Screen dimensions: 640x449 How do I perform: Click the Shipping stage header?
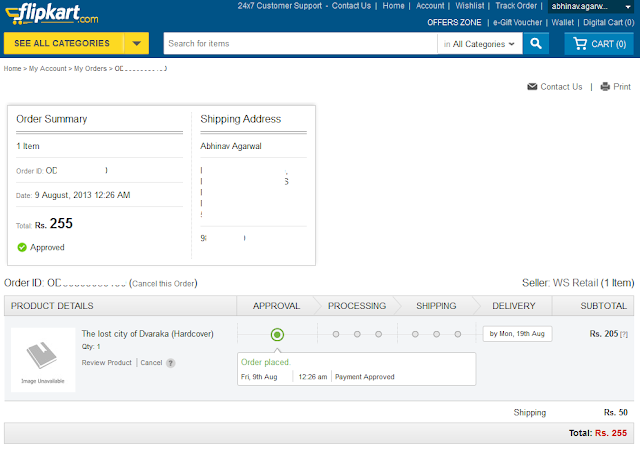point(436,306)
